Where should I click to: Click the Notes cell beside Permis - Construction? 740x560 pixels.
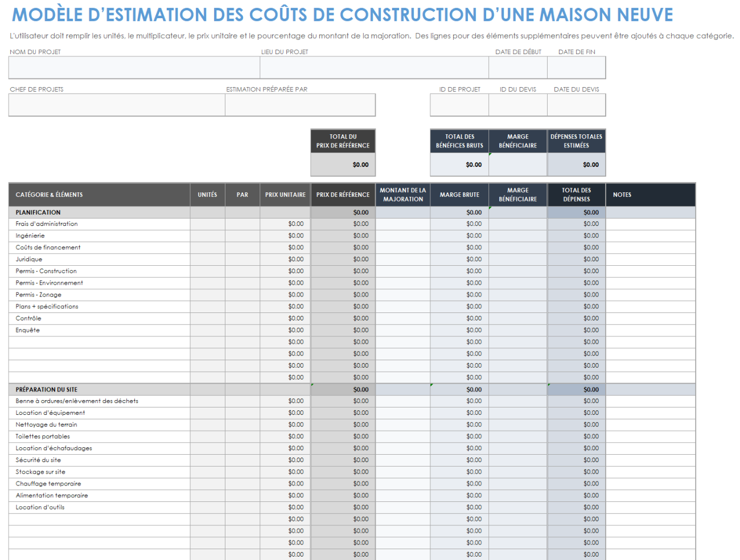pos(651,271)
